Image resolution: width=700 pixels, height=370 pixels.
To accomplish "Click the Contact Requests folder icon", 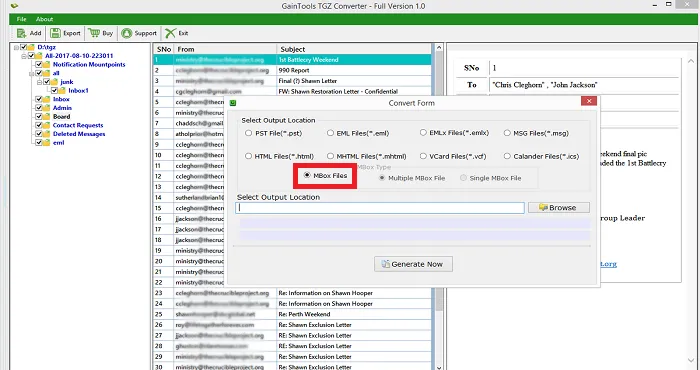I will [x=47, y=125].
